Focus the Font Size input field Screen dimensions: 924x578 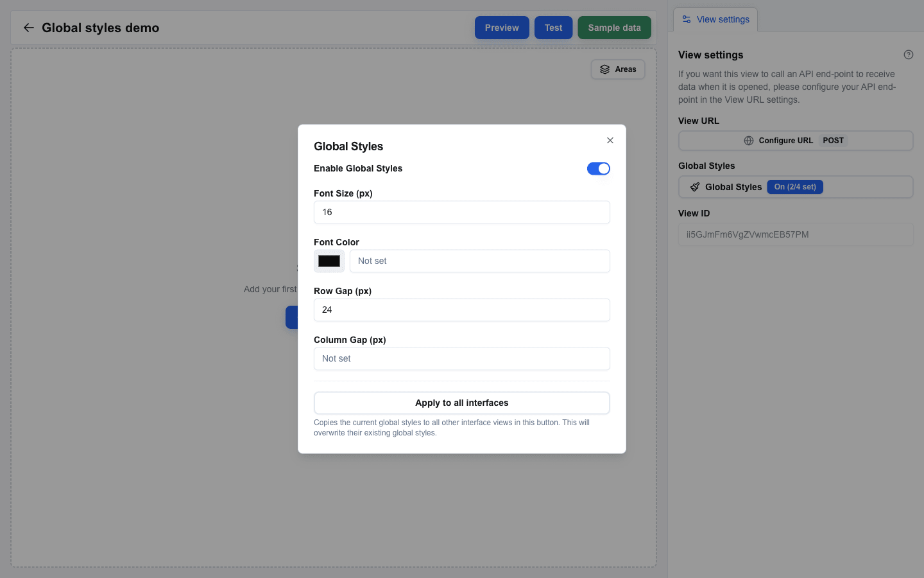coord(462,212)
